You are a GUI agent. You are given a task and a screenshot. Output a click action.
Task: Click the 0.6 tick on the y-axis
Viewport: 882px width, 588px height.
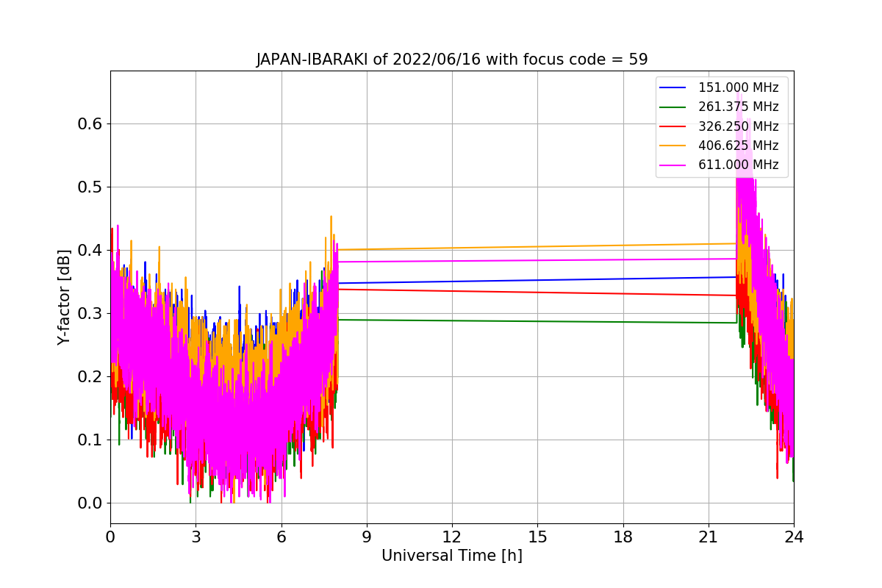[90, 123]
